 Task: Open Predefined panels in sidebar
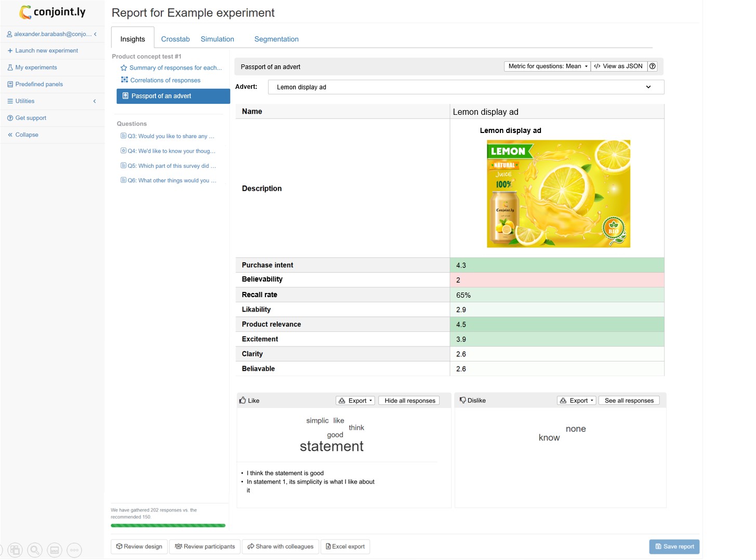39,84
